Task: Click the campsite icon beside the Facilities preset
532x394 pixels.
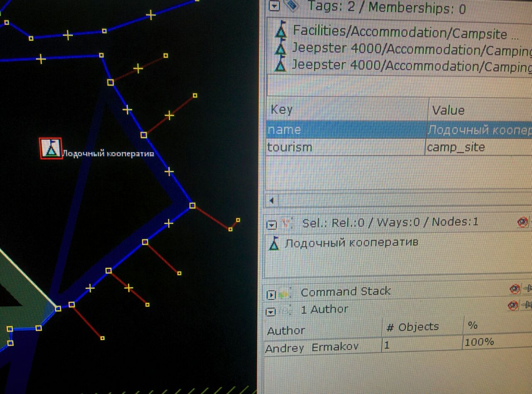Action: click(281, 30)
